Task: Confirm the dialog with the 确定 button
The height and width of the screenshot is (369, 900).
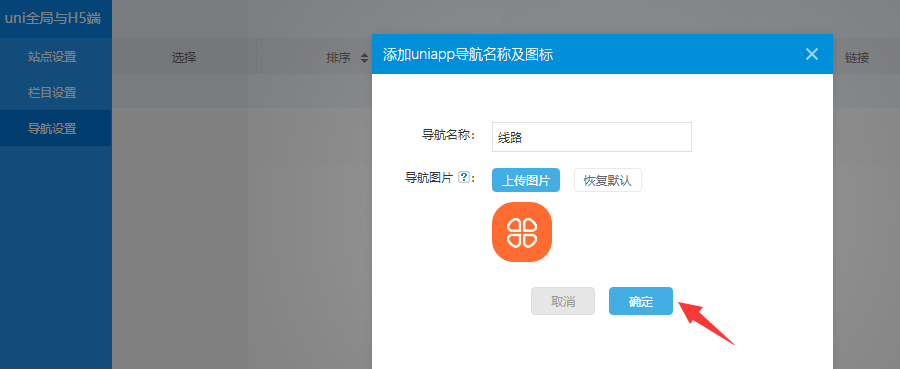Action: tap(641, 301)
